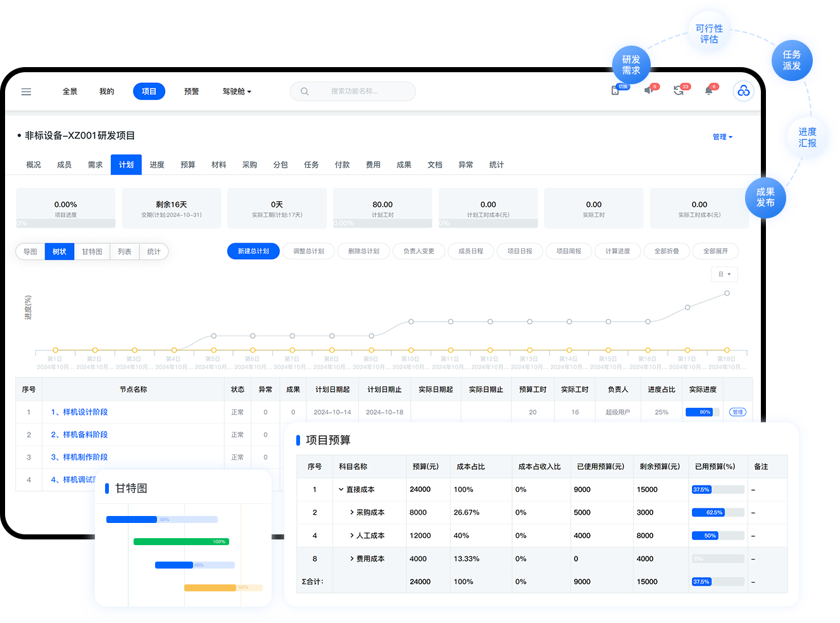The image size is (840, 623).
Task: Switch to the 预算 tab
Action: (188, 165)
